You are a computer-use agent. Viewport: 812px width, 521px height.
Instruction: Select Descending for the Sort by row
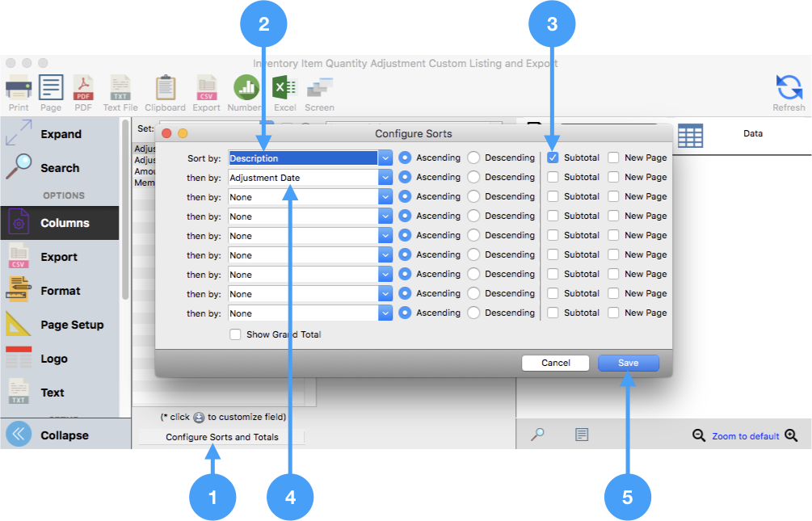[474, 158]
